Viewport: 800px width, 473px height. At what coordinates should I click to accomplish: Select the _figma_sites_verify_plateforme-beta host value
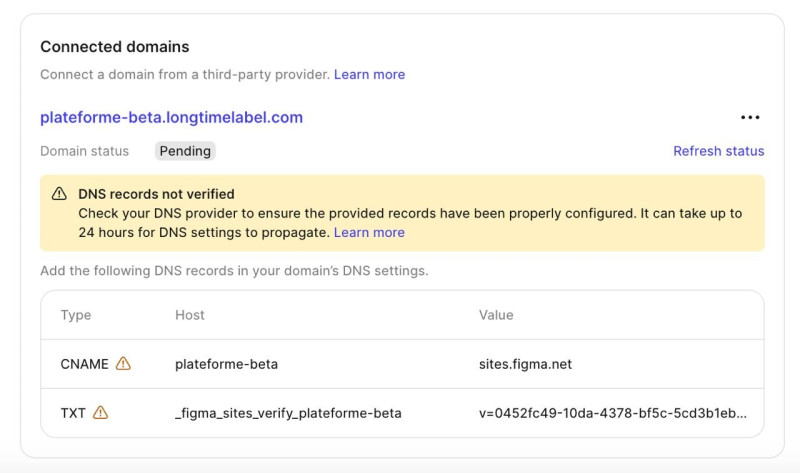(288, 413)
